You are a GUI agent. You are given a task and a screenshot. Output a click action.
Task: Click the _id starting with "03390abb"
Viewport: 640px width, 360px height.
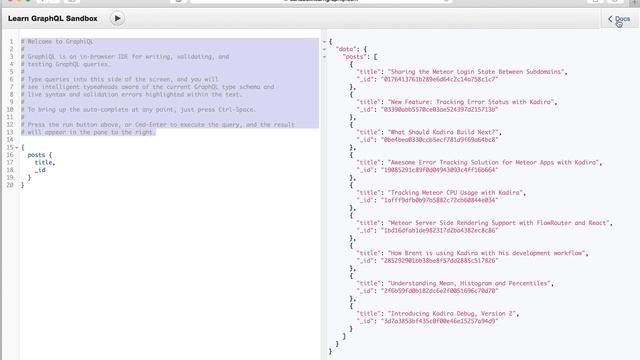point(439,109)
